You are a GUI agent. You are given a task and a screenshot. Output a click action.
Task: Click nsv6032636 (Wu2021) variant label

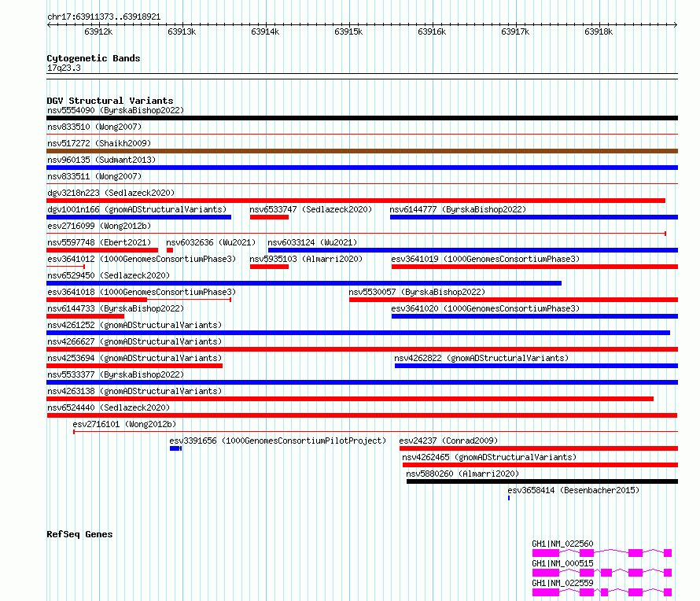coord(211,242)
